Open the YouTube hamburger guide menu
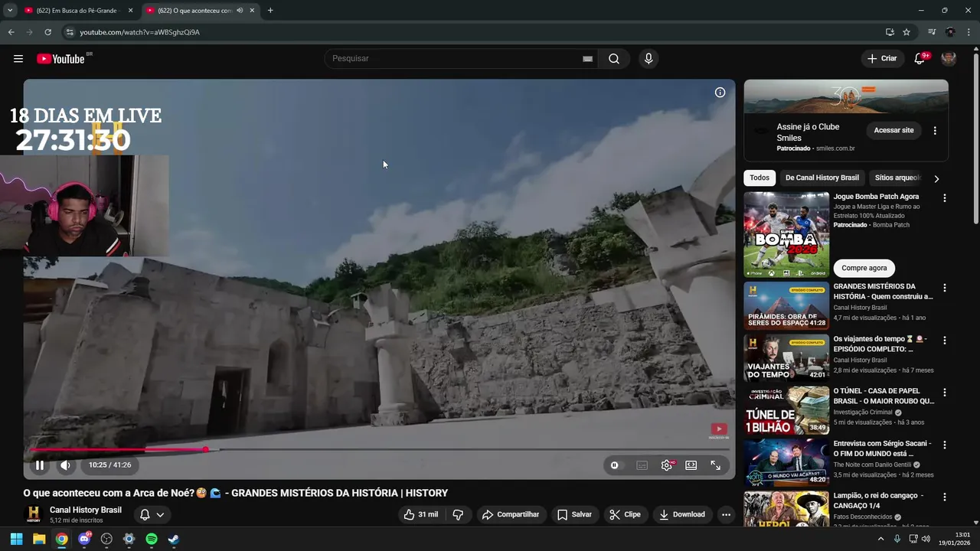The height and width of the screenshot is (551, 980). (x=18, y=59)
